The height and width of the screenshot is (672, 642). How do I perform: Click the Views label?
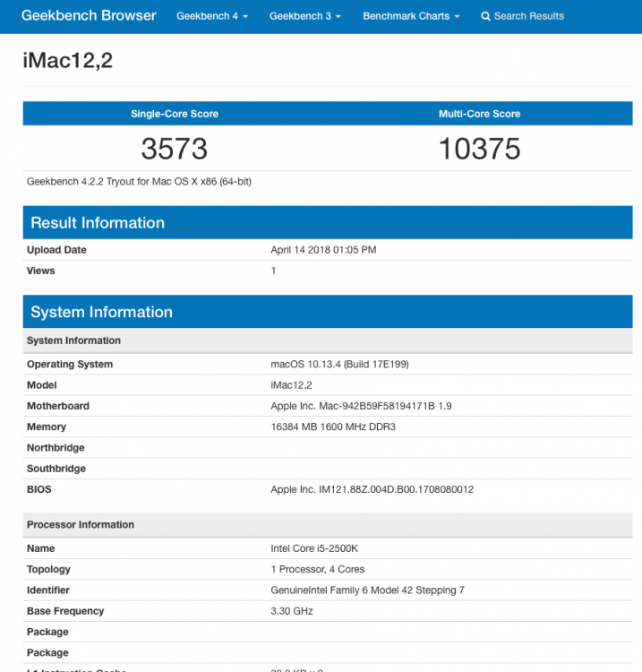point(40,271)
